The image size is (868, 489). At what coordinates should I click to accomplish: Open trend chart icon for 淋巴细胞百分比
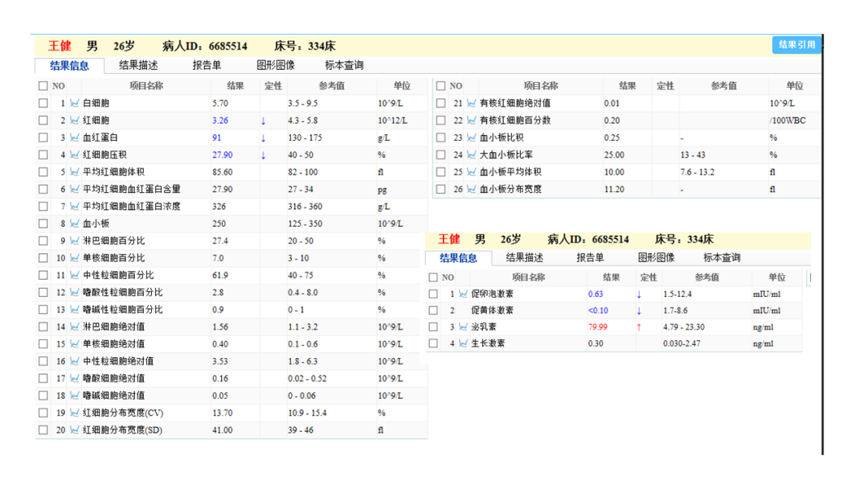point(74,240)
